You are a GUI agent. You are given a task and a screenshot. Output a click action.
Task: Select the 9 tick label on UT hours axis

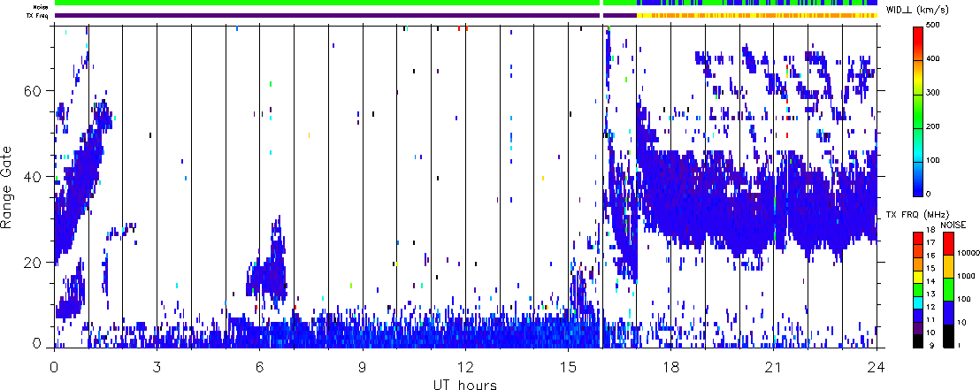363,367
